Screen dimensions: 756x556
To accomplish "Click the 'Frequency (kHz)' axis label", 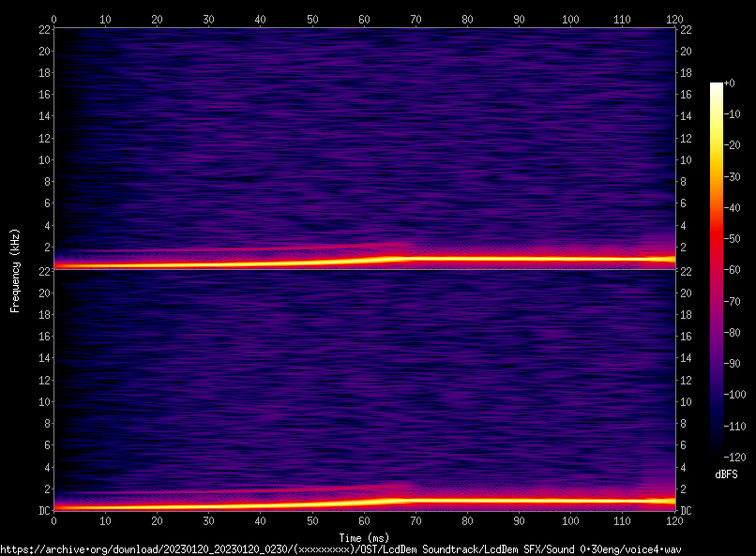I will 15,269.
